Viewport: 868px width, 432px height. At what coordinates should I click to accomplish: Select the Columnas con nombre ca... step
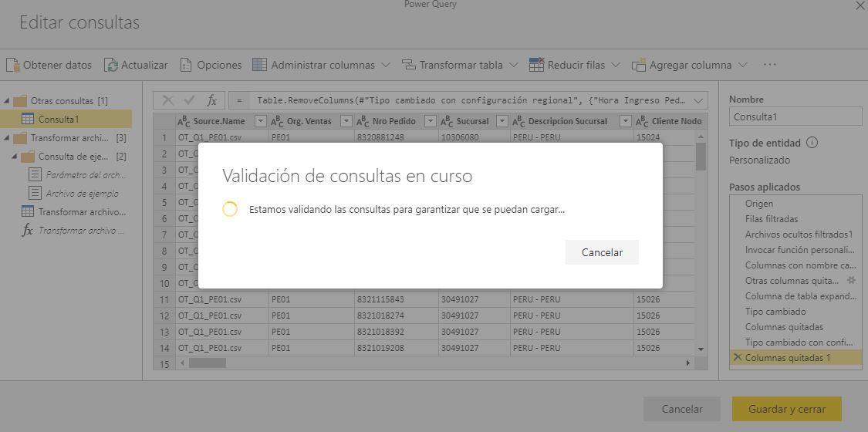795,265
